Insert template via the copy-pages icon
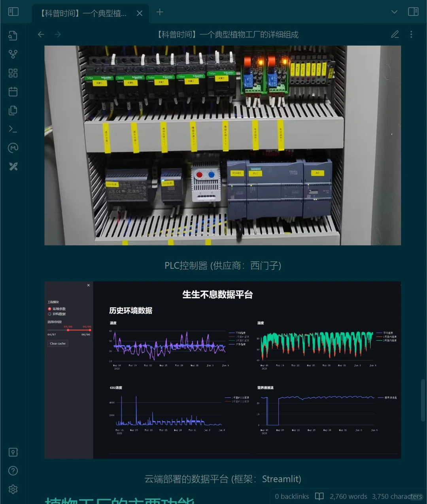The image size is (427, 504). pos(13,110)
